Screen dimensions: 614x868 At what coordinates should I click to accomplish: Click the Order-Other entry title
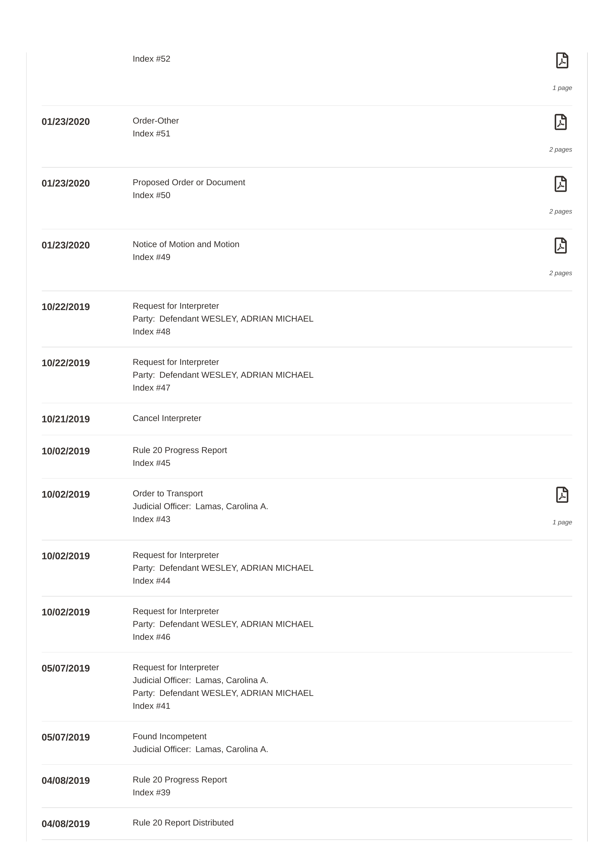click(155, 121)
